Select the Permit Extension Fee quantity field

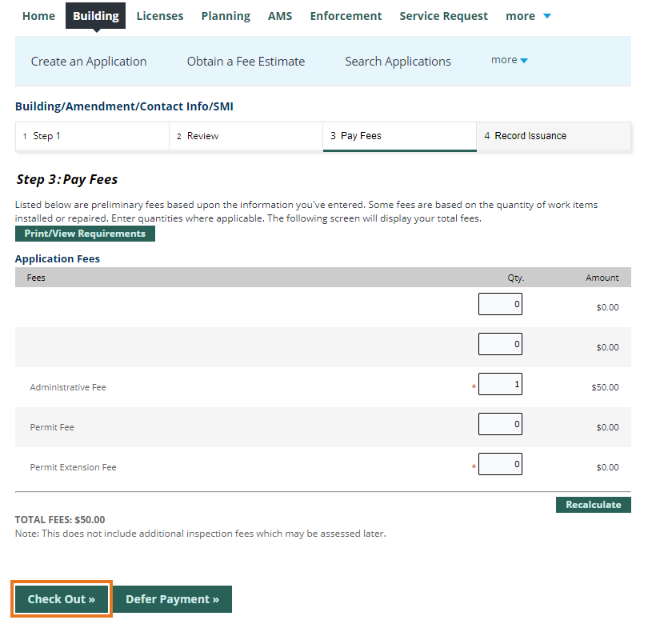click(500, 465)
